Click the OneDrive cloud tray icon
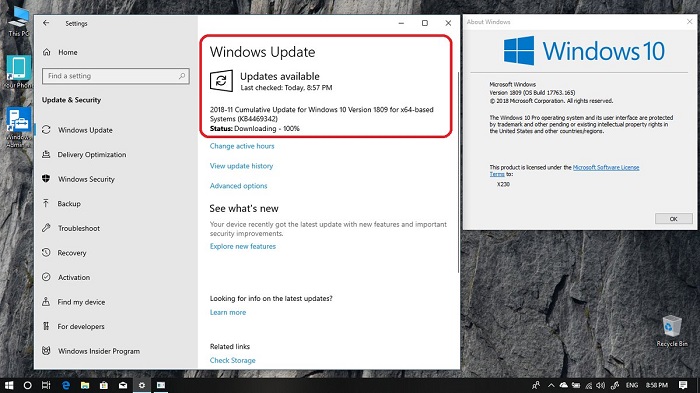The image size is (700, 393). [563, 385]
